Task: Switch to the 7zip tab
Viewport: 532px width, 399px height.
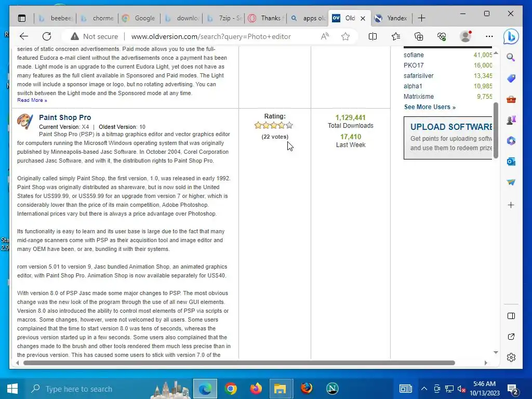Action: (x=223, y=18)
